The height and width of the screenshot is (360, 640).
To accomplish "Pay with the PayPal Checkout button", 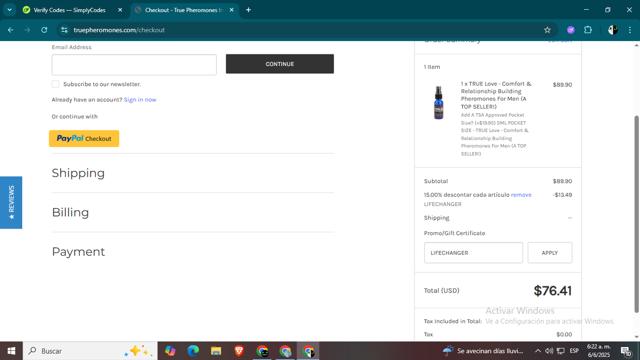I will pyautogui.click(x=84, y=138).
